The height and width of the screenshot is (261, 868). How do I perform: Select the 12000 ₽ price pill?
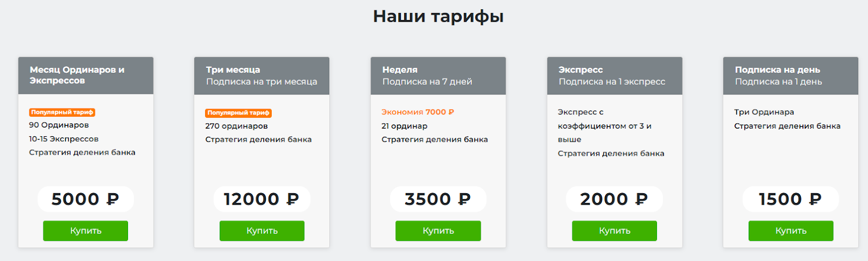pos(261,199)
